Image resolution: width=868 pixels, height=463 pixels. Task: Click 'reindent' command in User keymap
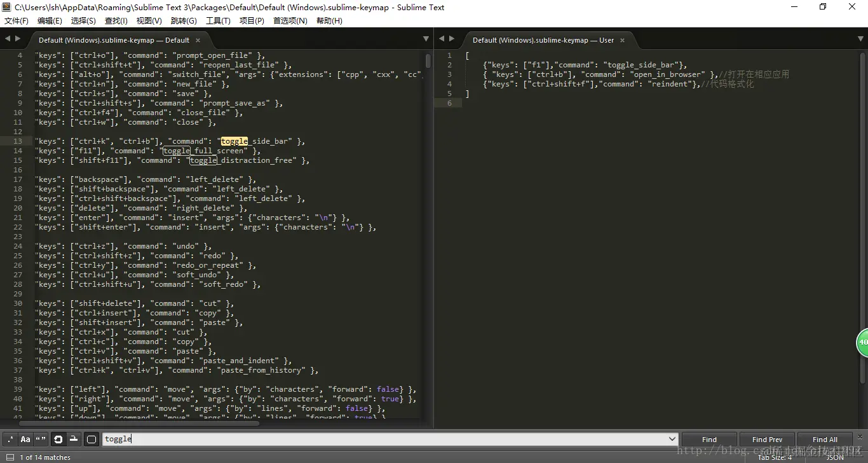[x=670, y=84]
